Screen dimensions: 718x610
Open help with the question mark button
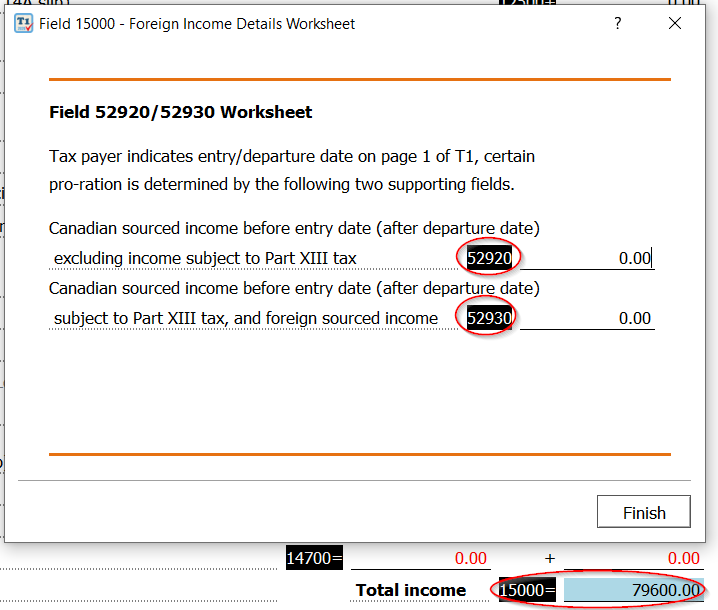tap(618, 23)
